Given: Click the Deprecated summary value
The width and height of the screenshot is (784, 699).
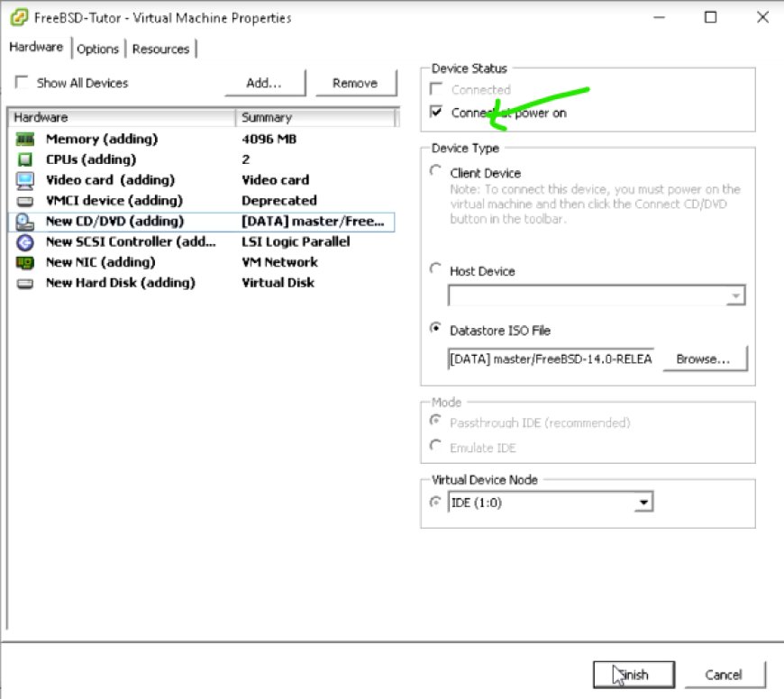Looking at the screenshot, I should point(279,201).
